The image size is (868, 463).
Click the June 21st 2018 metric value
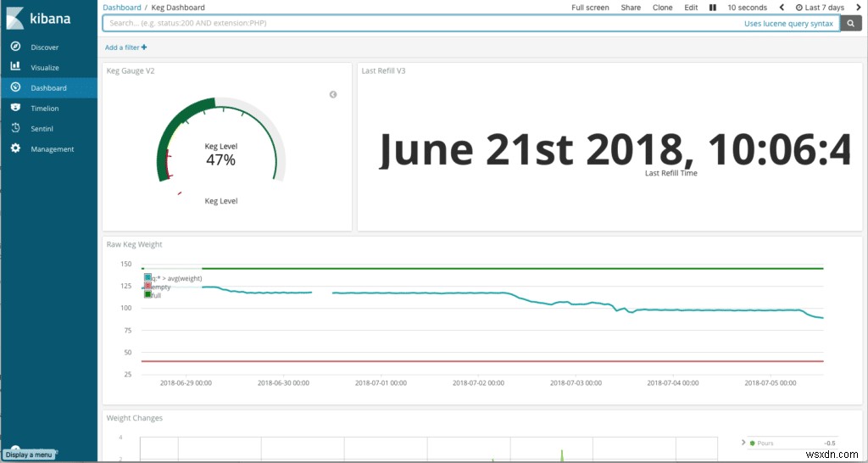pyautogui.click(x=615, y=149)
